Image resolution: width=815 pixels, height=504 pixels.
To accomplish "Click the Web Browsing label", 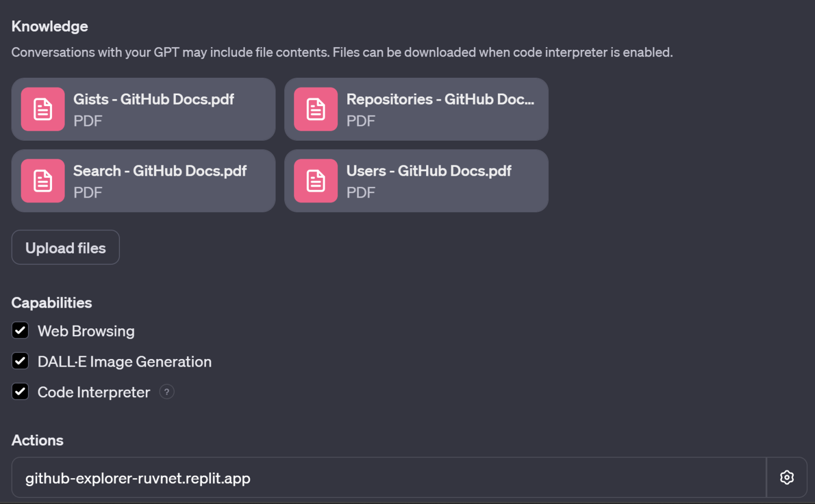I will [86, 331].
